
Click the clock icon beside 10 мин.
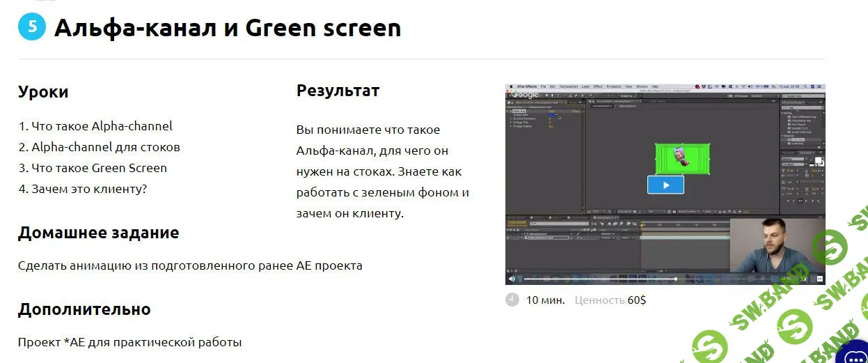pos(512,300)
